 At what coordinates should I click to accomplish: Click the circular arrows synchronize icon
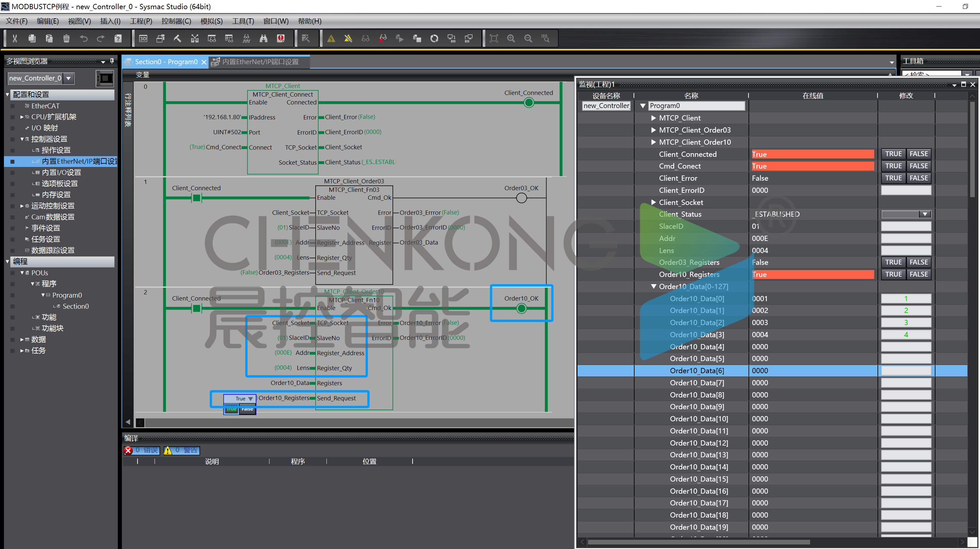click(434, 38)
